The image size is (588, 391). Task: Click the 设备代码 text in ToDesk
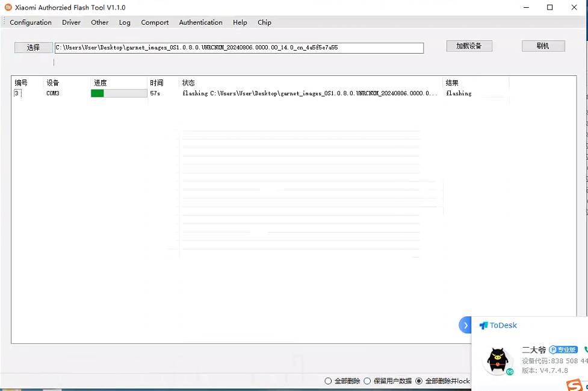pos(555,361)
